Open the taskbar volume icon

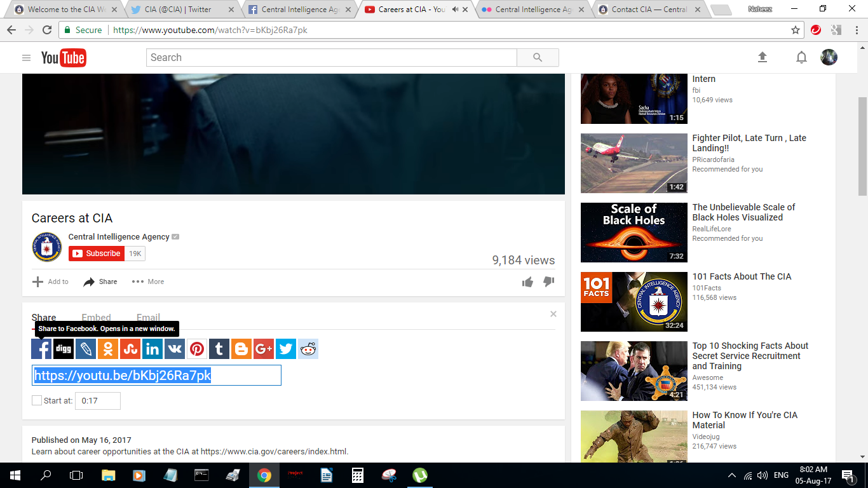pos(762,475)
